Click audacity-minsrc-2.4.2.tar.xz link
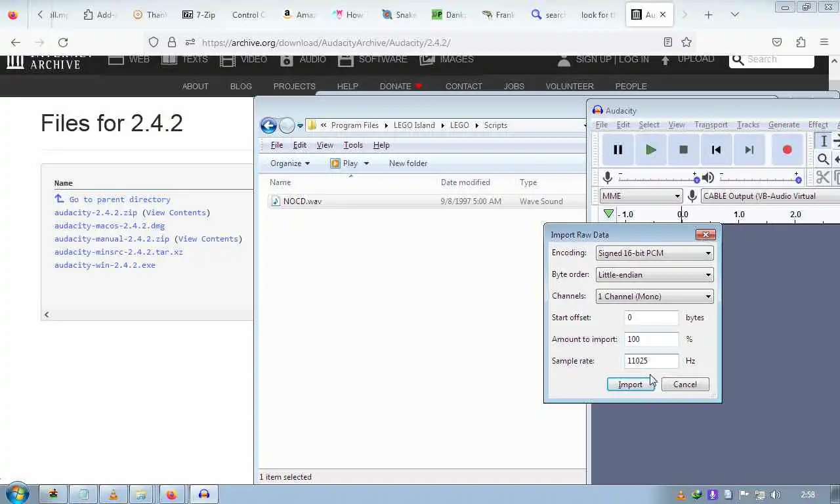 (x=119, y=252)
